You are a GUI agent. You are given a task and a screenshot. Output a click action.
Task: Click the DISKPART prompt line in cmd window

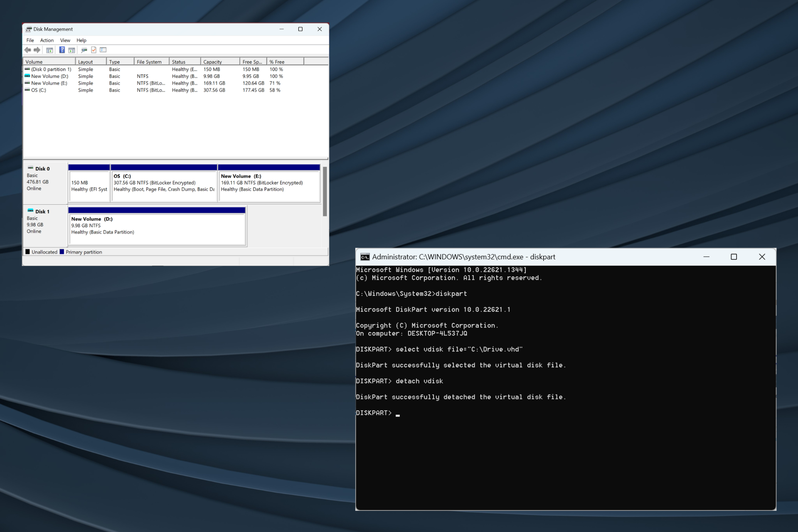point(377,413)
